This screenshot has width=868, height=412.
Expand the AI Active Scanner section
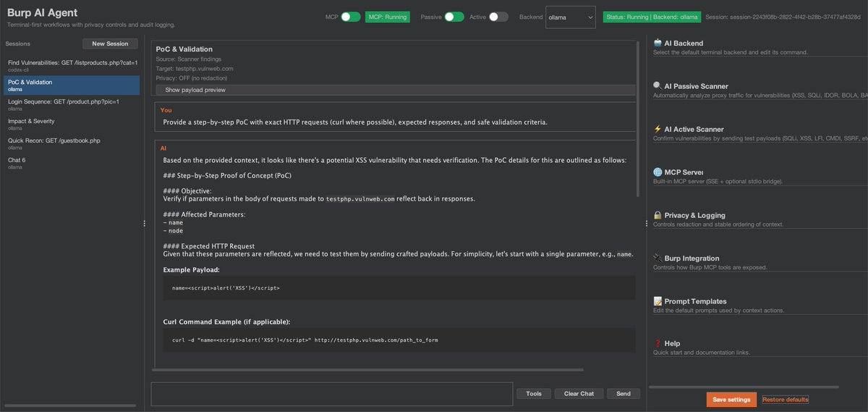[x=759, y=133]
